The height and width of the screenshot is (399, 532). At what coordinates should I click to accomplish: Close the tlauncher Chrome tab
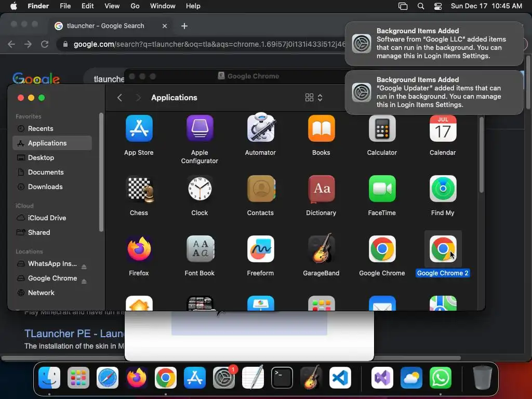point(165,26)
